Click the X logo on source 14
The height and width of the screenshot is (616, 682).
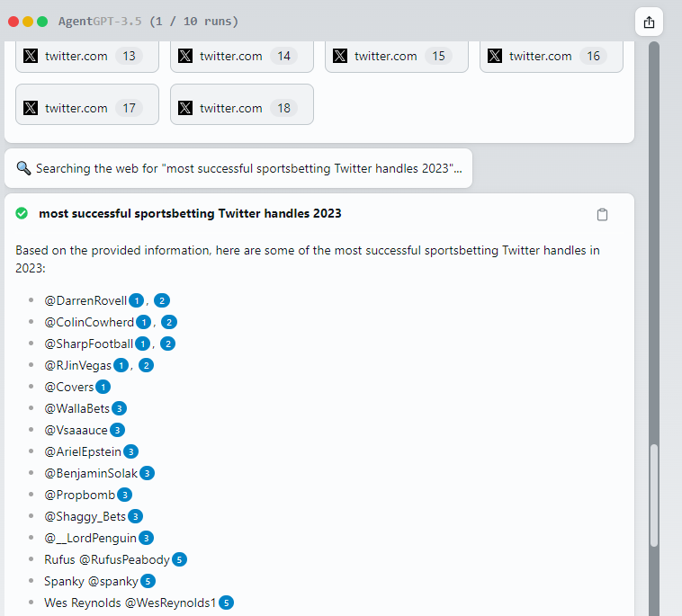[185, 56]
